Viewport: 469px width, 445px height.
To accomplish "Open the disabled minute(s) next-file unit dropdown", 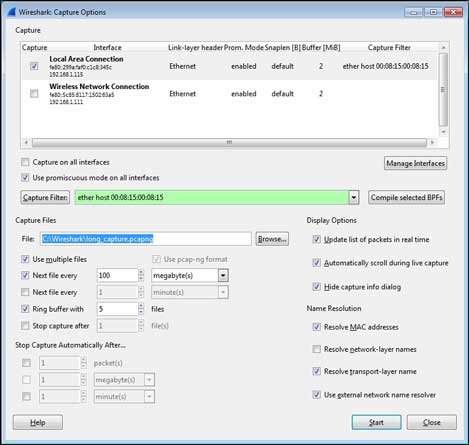I will 223,292.
